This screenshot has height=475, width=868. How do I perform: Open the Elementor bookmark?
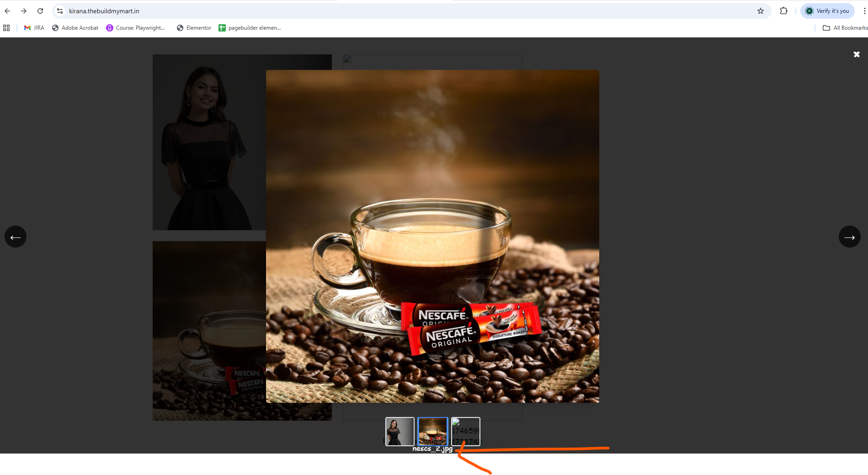[194, 28]
